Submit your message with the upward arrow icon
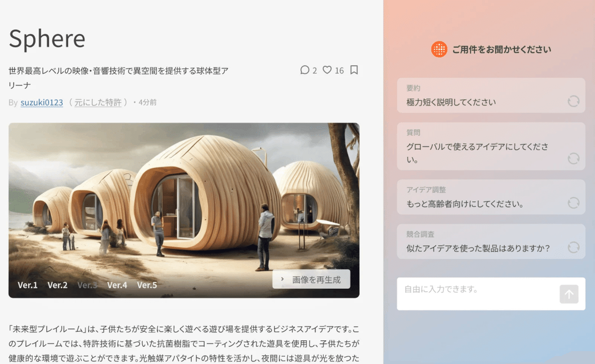Image resolution: width=595 pixels, height=364 pixels. coord(568,293)
